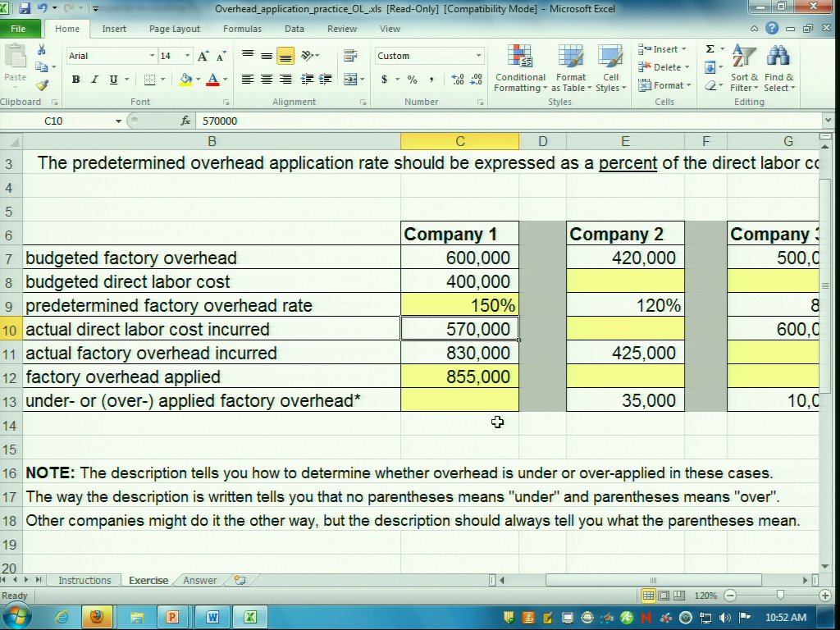Viewport: 840px width, 630px height.
Task: Expand the font name dropdown showing Arial
Action: click(152, 56)
